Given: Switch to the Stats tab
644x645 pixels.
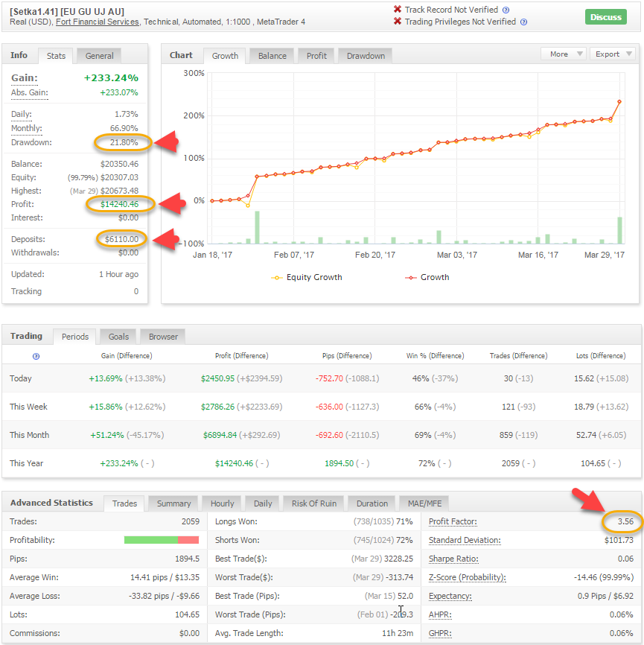Looking at the screenshot, I should 56,56.
